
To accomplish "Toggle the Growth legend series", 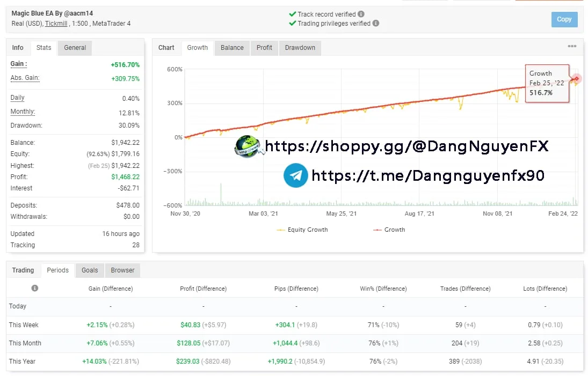I will pyautogui.click(x=389, y=230).
